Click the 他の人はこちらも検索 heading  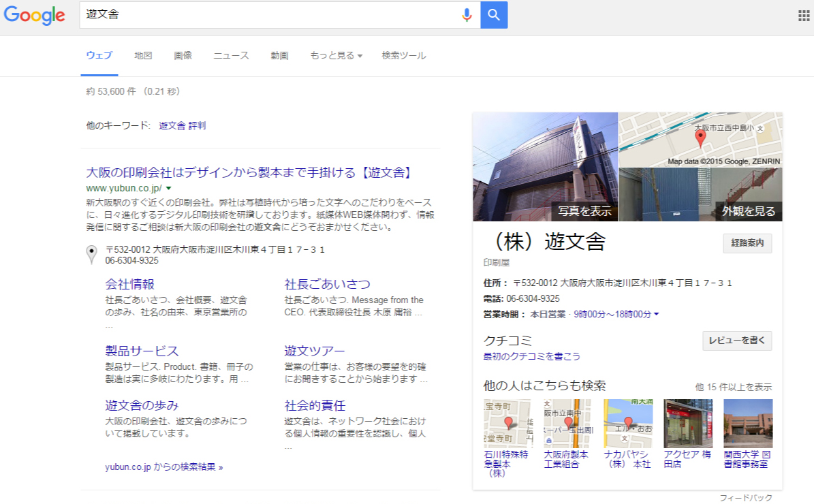544,385
